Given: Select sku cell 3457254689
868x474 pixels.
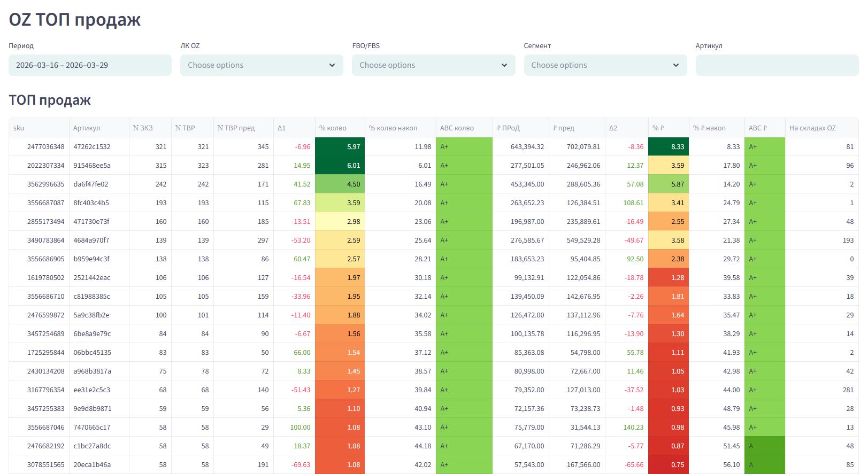Looking at the screenshot, I should 39,333.
